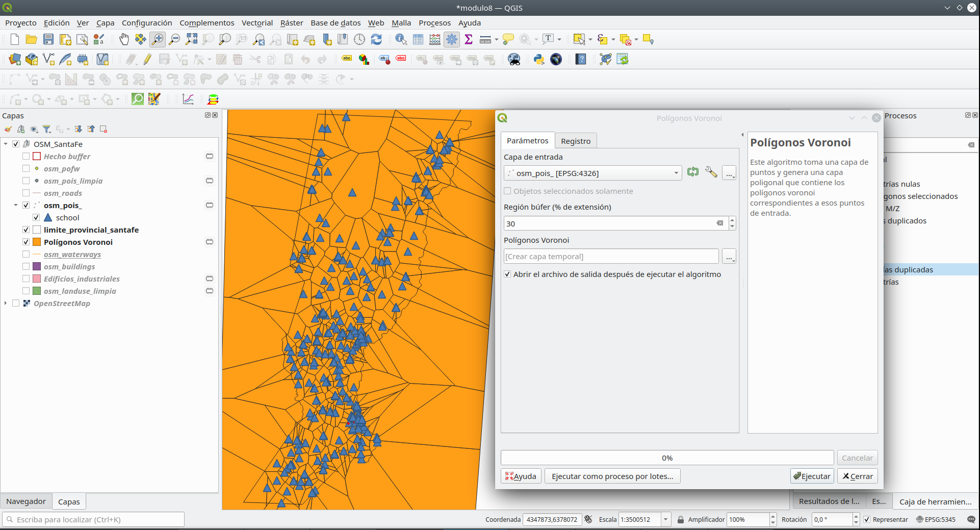
Task: Click Remove Layer icon in Capas panel
Action: coord(104,129)
